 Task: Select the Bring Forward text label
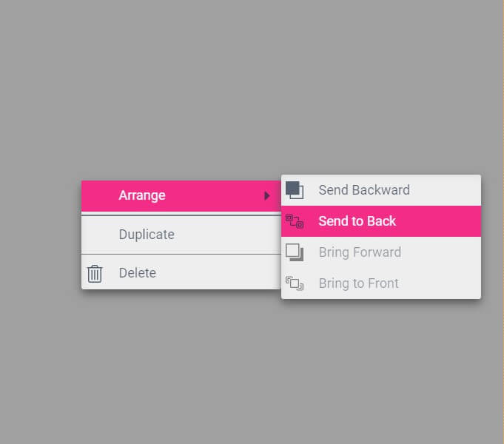(360, 252)
